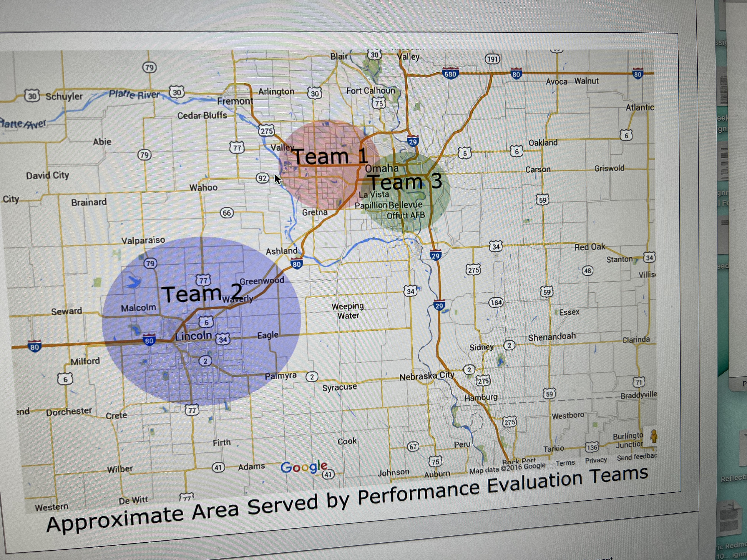Click the Interstate 80 shield near Ashland
The image size is (747, 560).
pos(296,264)
